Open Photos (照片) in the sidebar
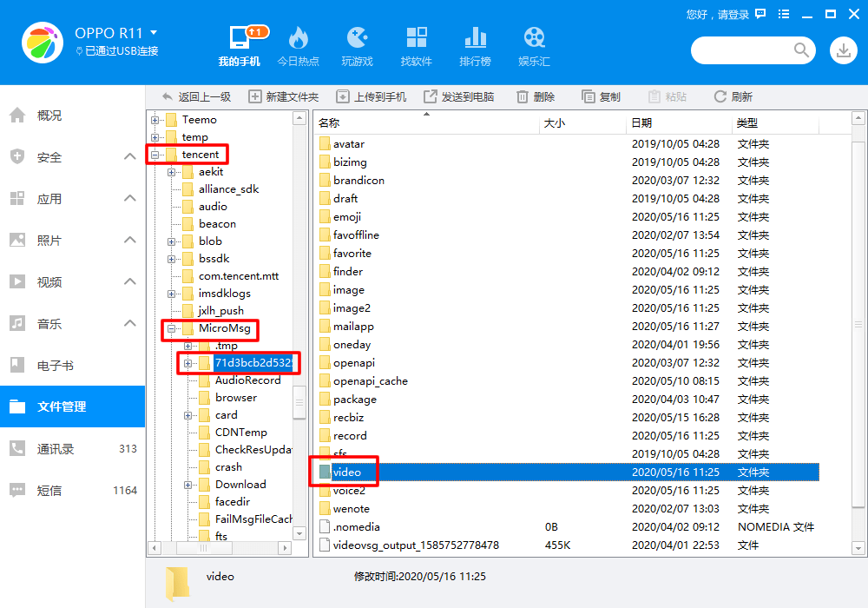Screen dimensions: 868x608 coord(72,241)
